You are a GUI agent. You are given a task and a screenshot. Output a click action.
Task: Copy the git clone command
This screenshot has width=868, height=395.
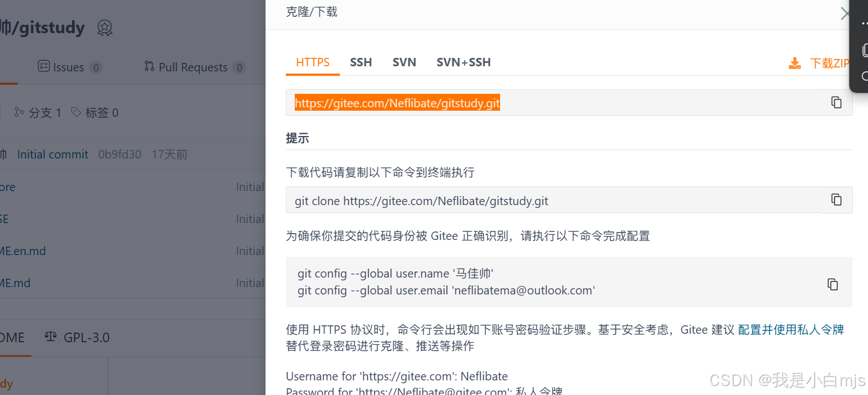click(x=836, y=199)
